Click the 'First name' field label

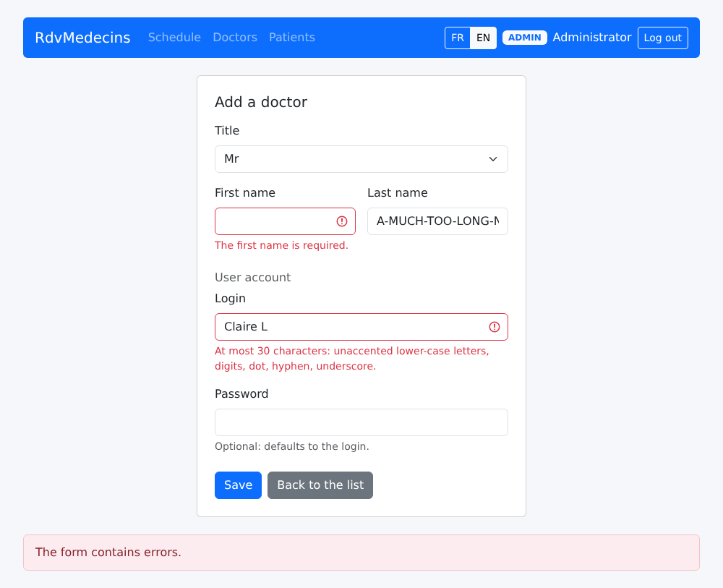245,193
